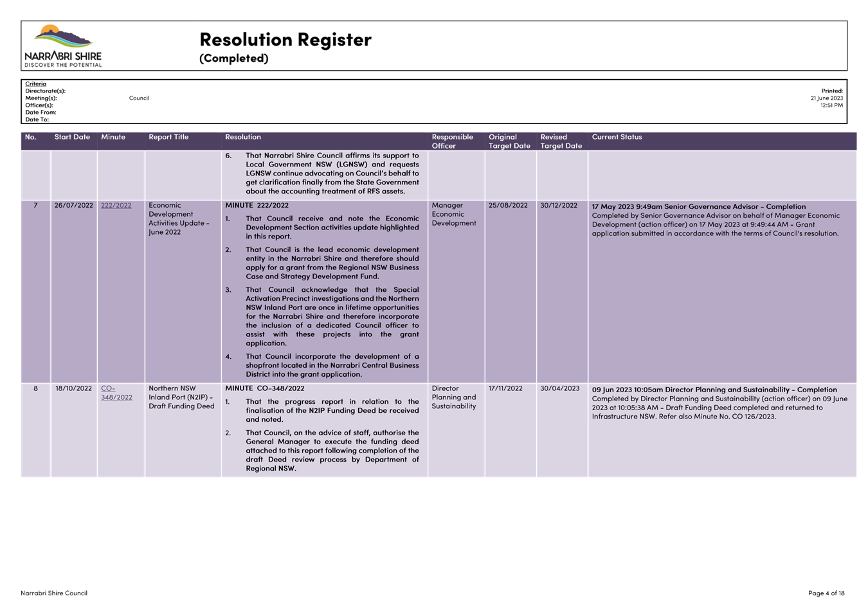Click the "Report Title" column header
Image resolution: width=868 pixels, height=614 pixels.
(168, 137)
